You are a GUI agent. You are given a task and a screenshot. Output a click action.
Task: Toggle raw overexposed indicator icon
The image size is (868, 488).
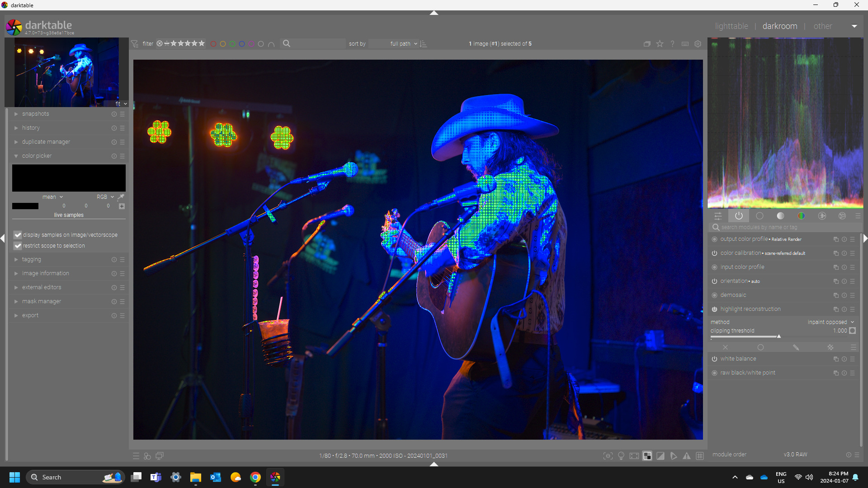(647, 456)
